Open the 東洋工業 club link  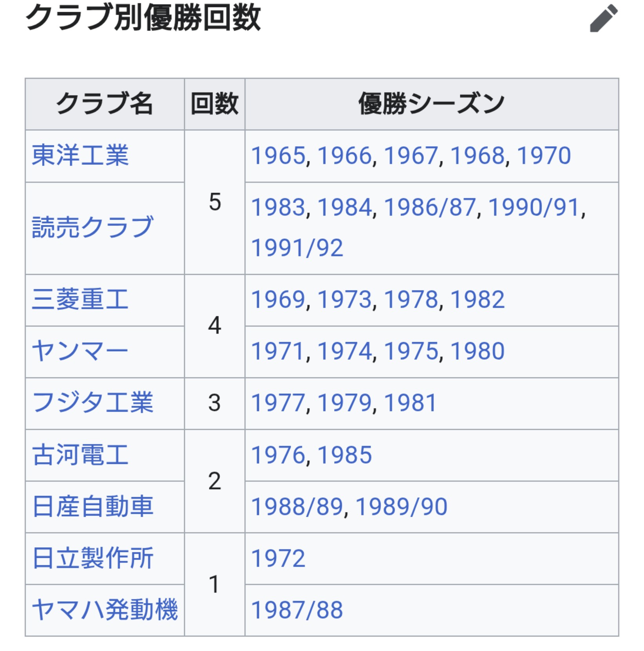(x=80, y=155)
